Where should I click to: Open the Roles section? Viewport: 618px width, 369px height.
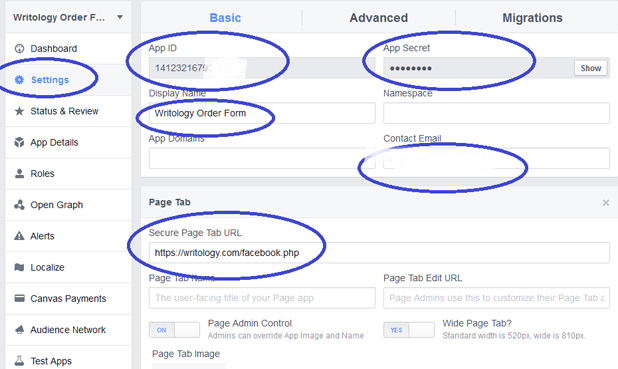[x=68, y=173]
